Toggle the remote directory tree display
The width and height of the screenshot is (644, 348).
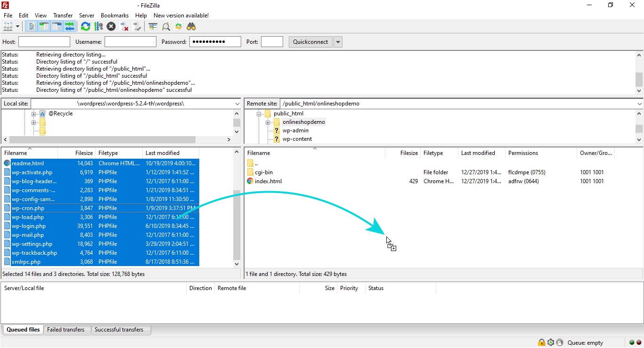57,27
